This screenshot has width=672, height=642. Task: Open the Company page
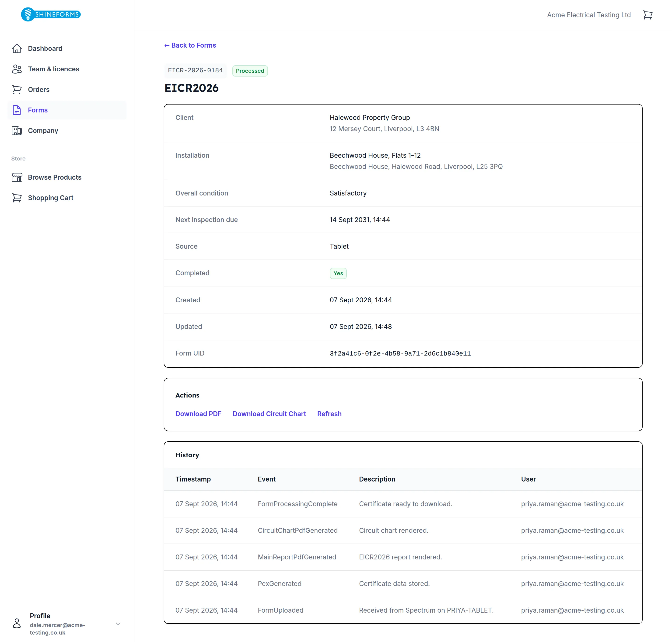67,131
